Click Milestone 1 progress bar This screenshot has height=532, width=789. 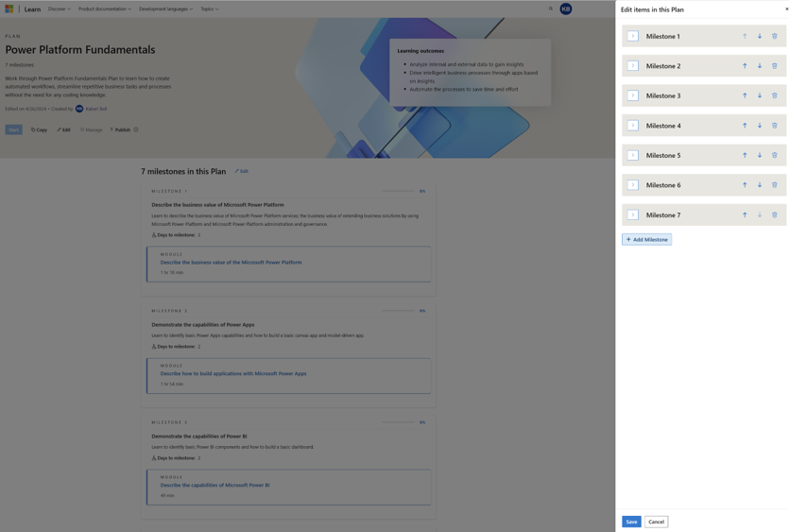pyautogui.click(x=399, y=191)
